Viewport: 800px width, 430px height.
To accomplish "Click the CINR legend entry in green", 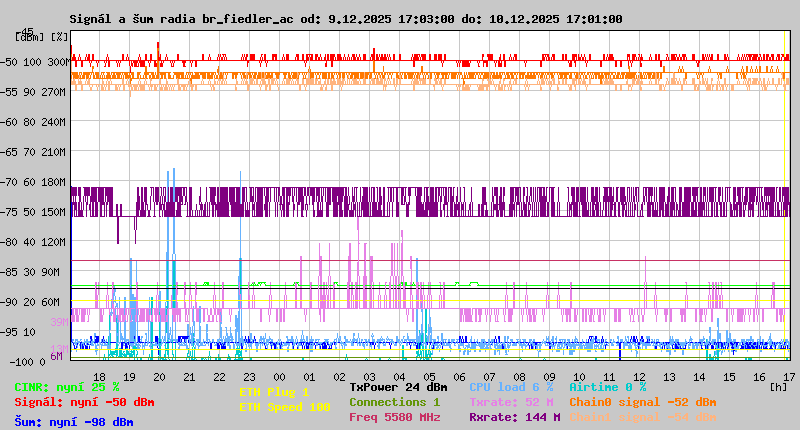I will click(66, 387).
